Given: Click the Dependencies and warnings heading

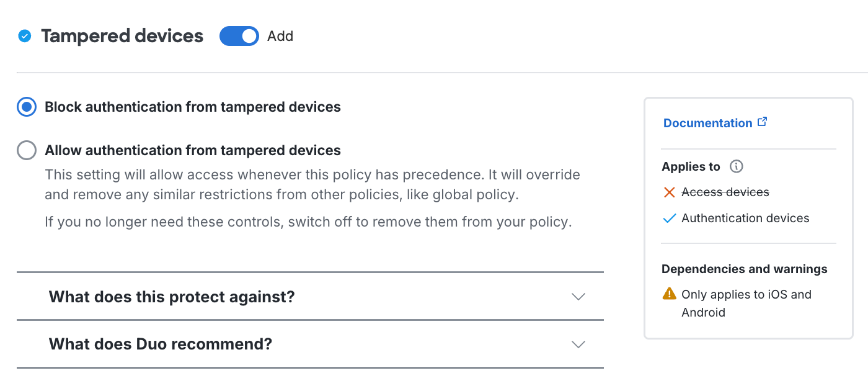Looking at the screenshot, I should 744,268.
